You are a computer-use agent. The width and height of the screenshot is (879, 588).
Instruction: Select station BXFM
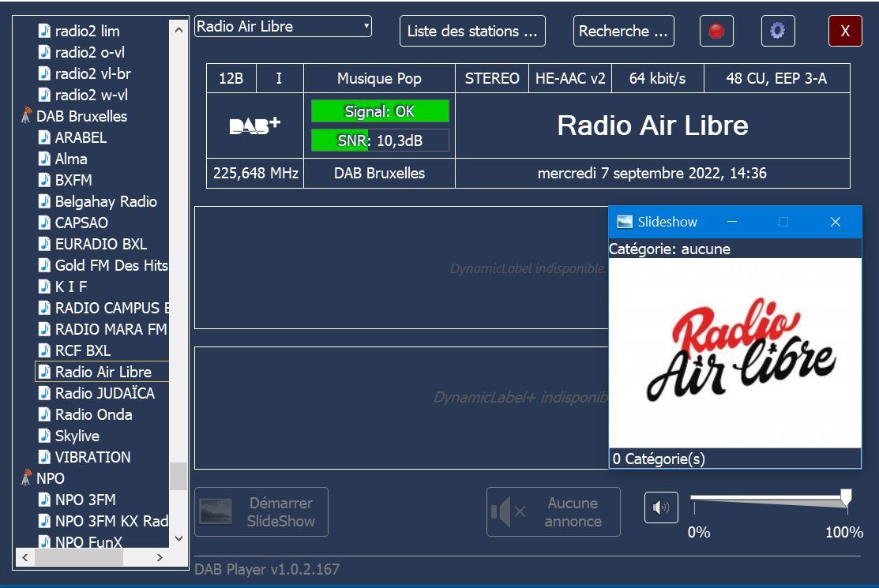(73, 180)
